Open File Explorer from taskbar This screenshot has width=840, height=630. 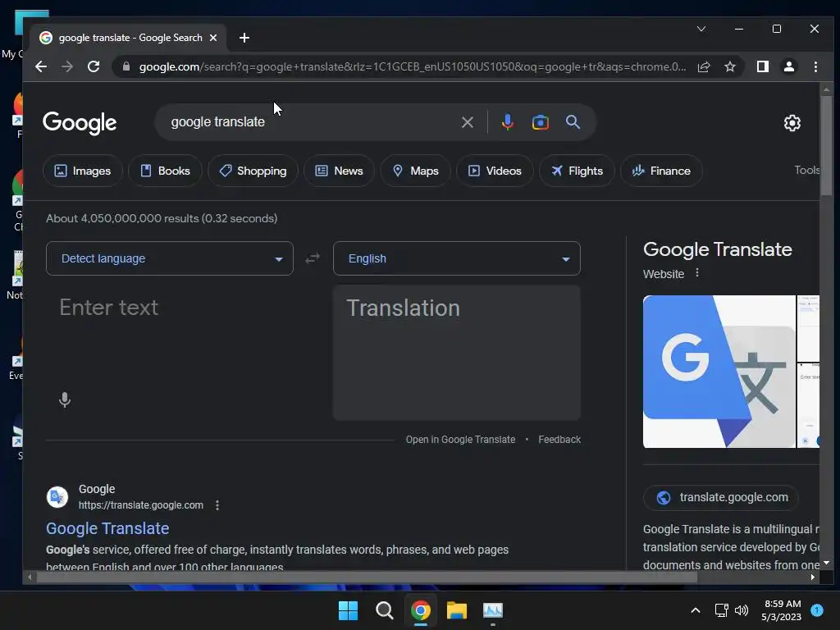click(456, 610)
